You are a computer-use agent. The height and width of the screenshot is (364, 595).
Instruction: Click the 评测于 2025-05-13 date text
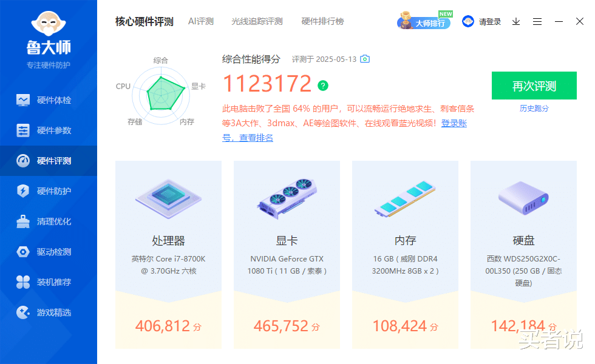(324, 59)
